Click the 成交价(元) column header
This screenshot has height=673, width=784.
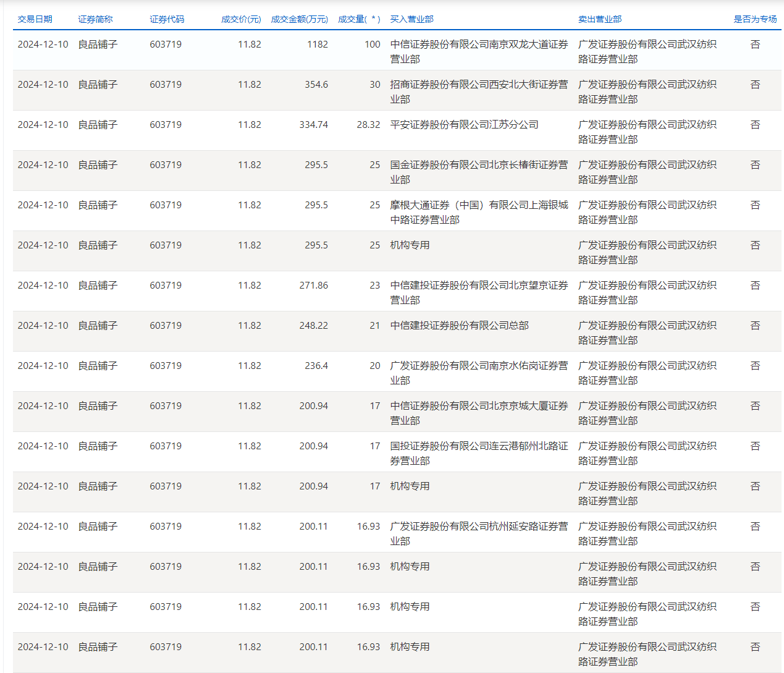pyautogui.click(x=241, y=19)
